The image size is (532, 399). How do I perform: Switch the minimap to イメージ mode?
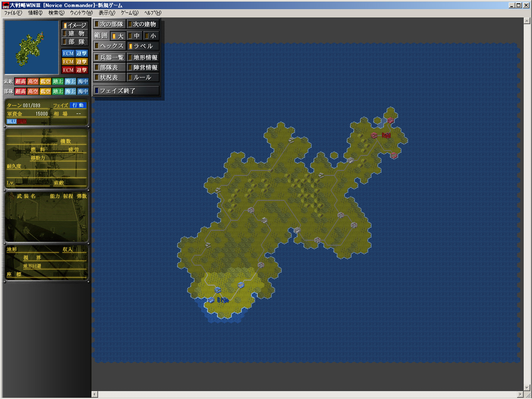(x=75, y=25)
